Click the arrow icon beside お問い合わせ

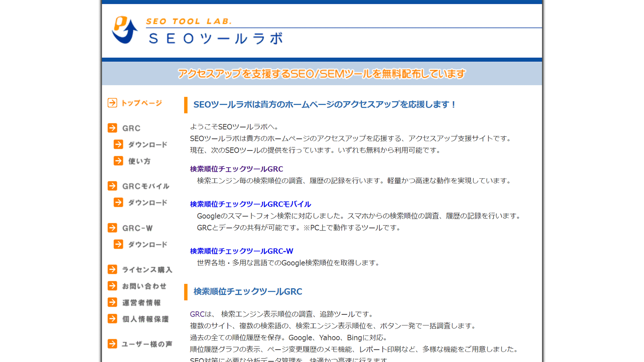pos(112,286)
